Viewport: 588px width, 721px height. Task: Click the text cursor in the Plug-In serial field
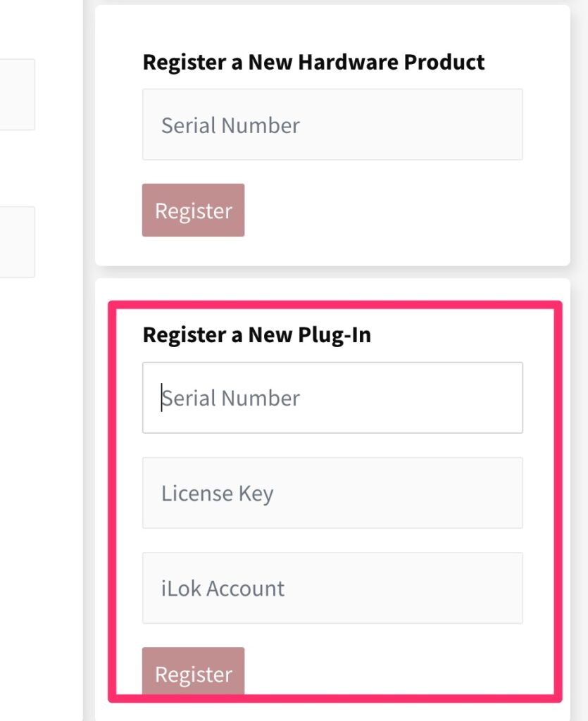[161, 398]
